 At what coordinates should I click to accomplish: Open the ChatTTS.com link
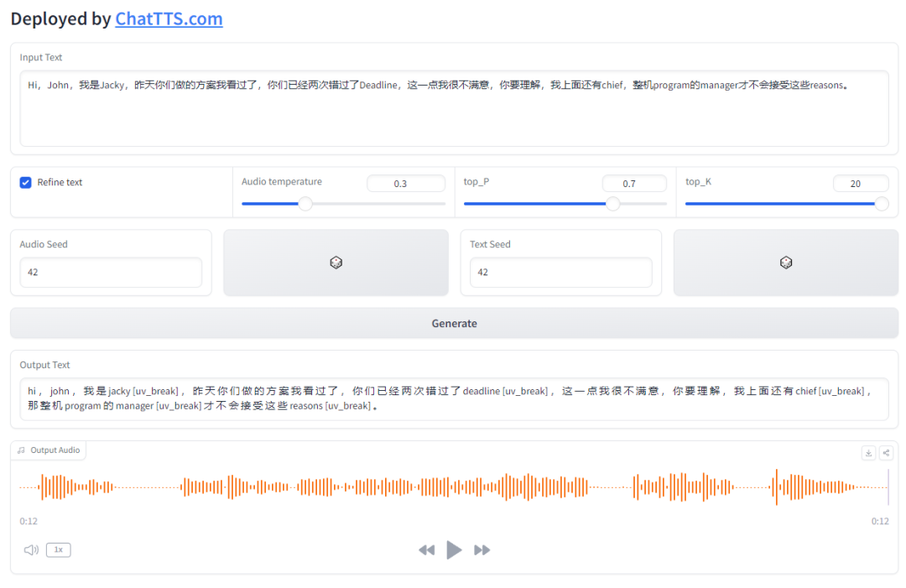tap(169, 19)
